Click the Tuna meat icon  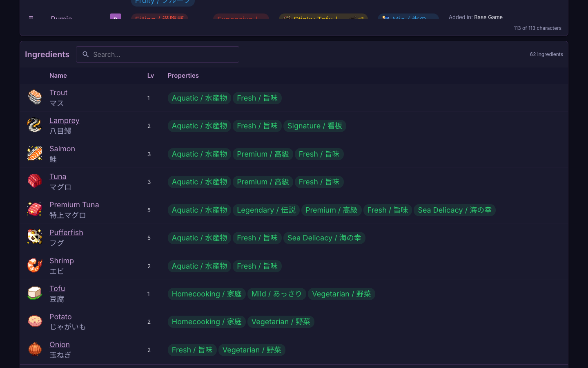[35, 182]
